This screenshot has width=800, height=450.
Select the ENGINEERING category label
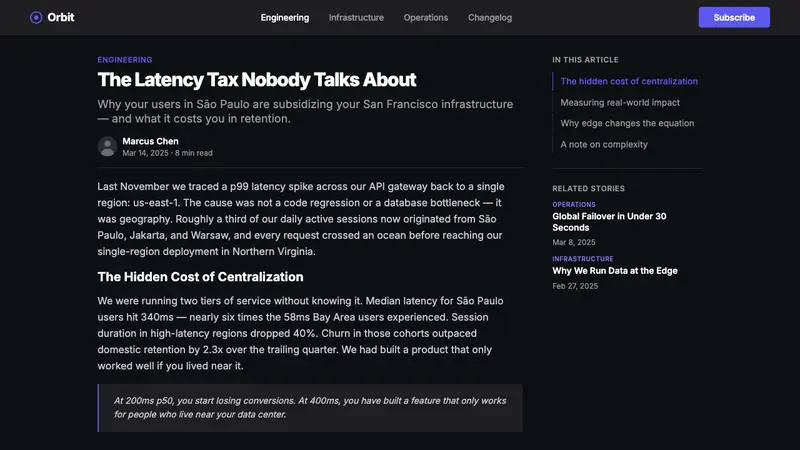coord(124,60)
